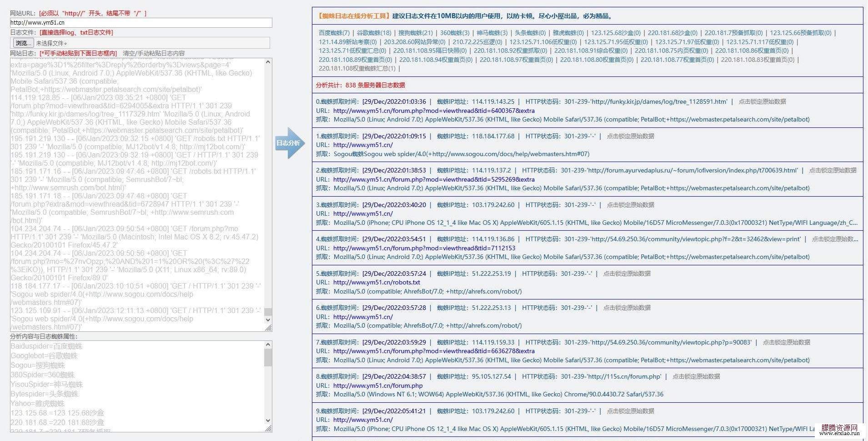
Task: Click 点击锁定原始数据 on entry 5
Action: click(627, 274)
